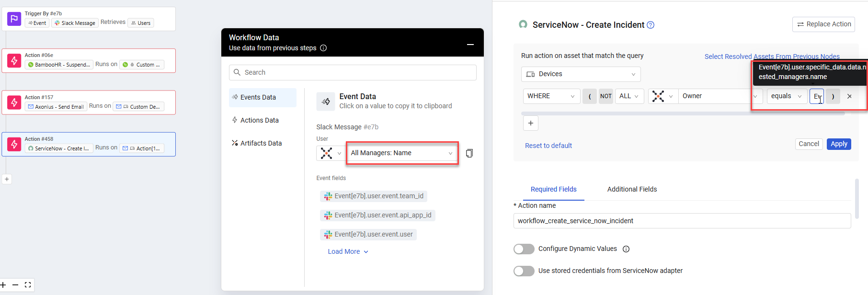Toggle the closing parenthesis in query

(833, 96)
